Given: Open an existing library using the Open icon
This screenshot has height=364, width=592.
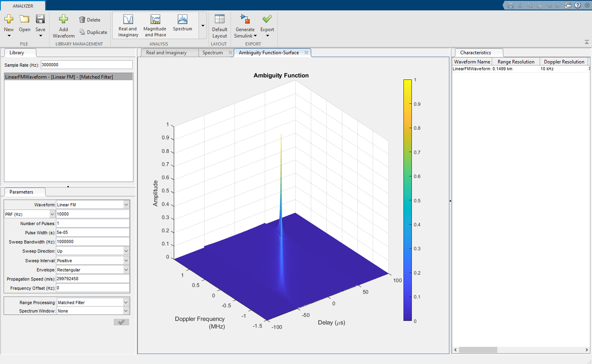Looking at the screenshot, I should pyautogui.click(x=24, y=22).
